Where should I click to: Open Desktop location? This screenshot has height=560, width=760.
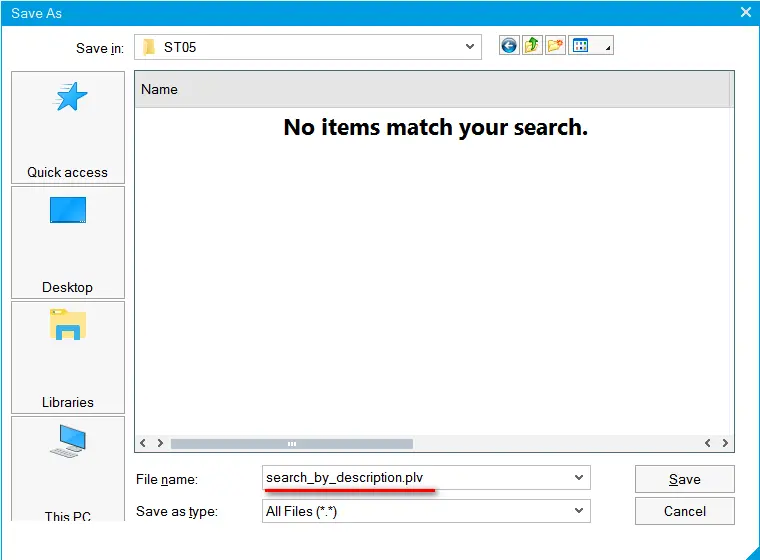[68, 242]
